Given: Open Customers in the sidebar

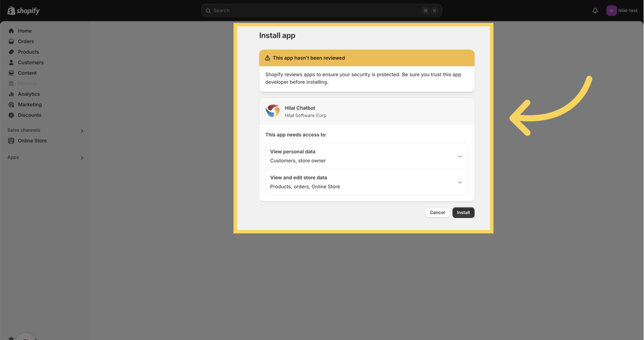Looking at the screenshot, I should (x=31, y=62).
